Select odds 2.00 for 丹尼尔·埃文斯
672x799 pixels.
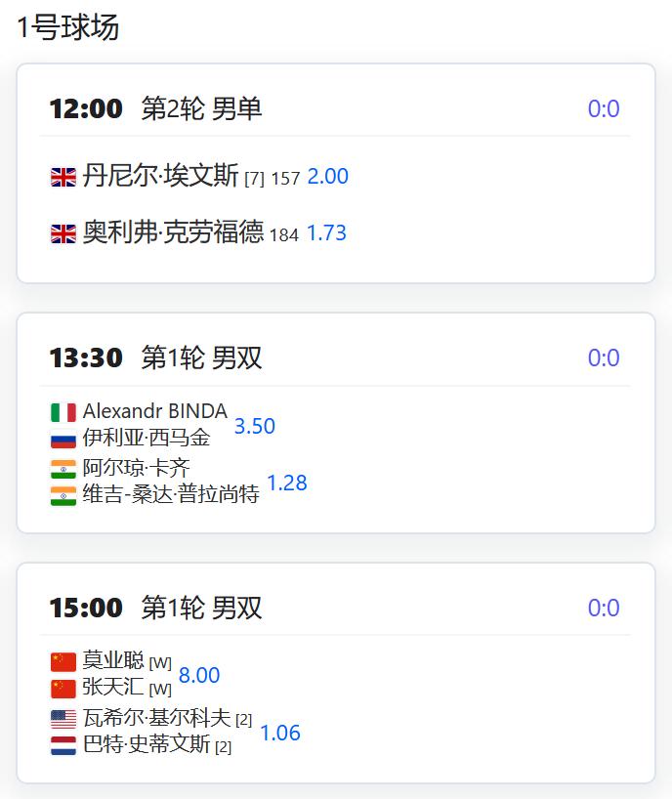tap(327, 177)
